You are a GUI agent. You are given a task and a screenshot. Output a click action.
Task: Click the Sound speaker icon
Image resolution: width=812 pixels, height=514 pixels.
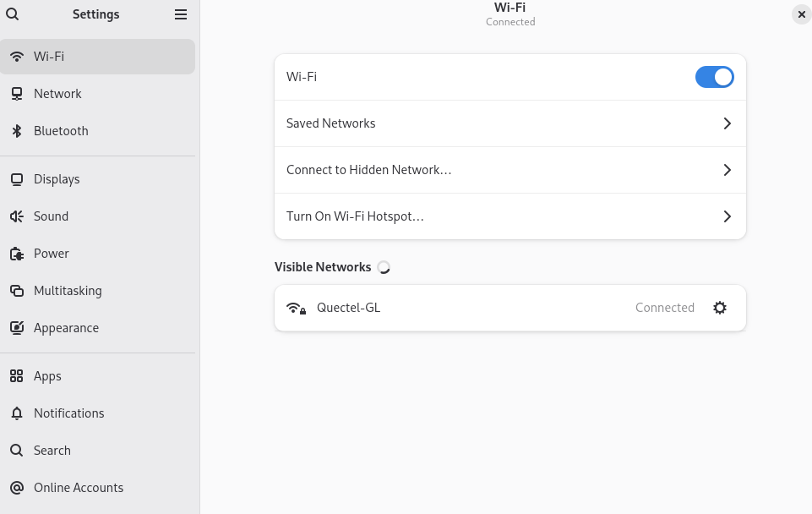[16, 216]
